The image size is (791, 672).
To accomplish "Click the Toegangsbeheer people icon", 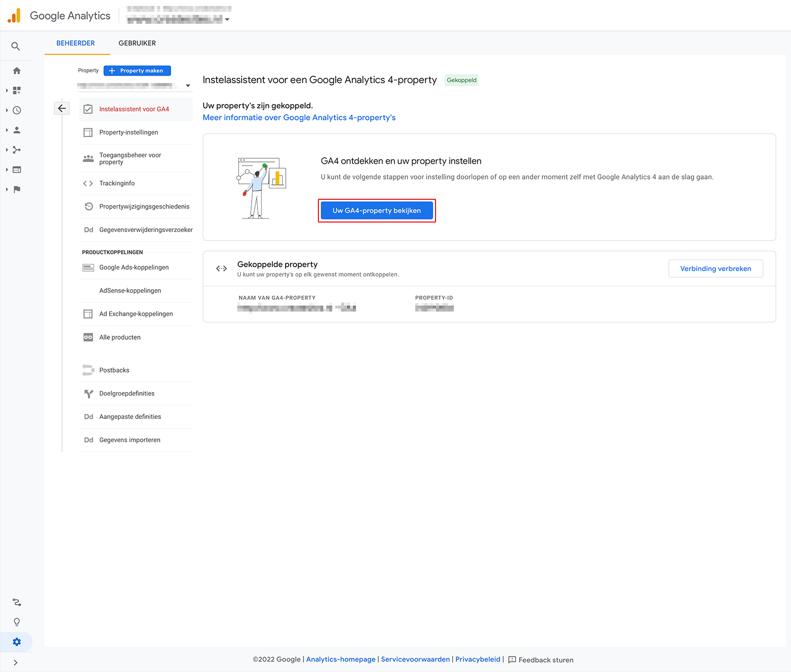I will [x=88, y=158].
